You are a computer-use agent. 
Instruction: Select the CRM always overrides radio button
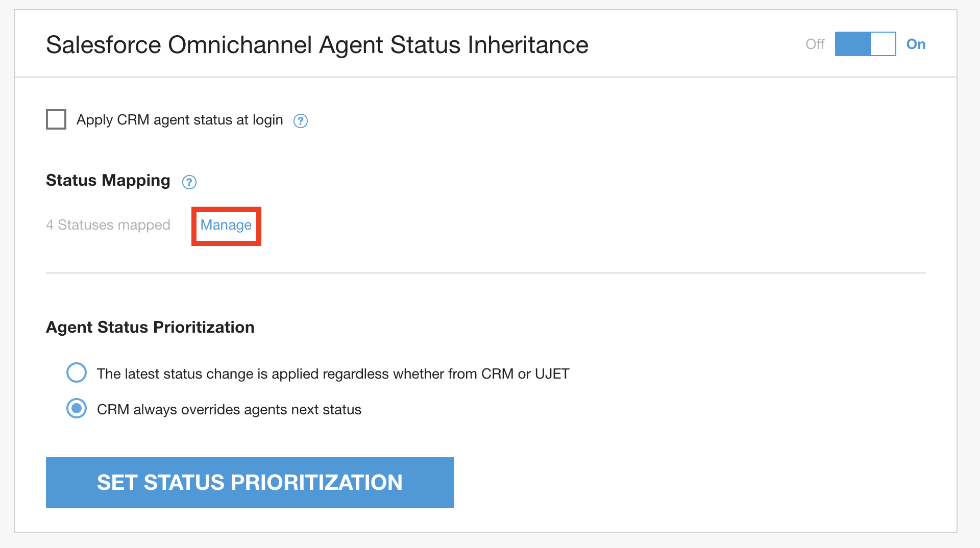[77, 408]
